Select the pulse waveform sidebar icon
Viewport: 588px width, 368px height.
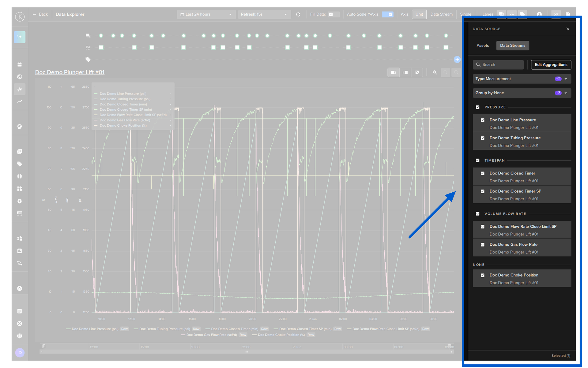click(x=20, y=89)
